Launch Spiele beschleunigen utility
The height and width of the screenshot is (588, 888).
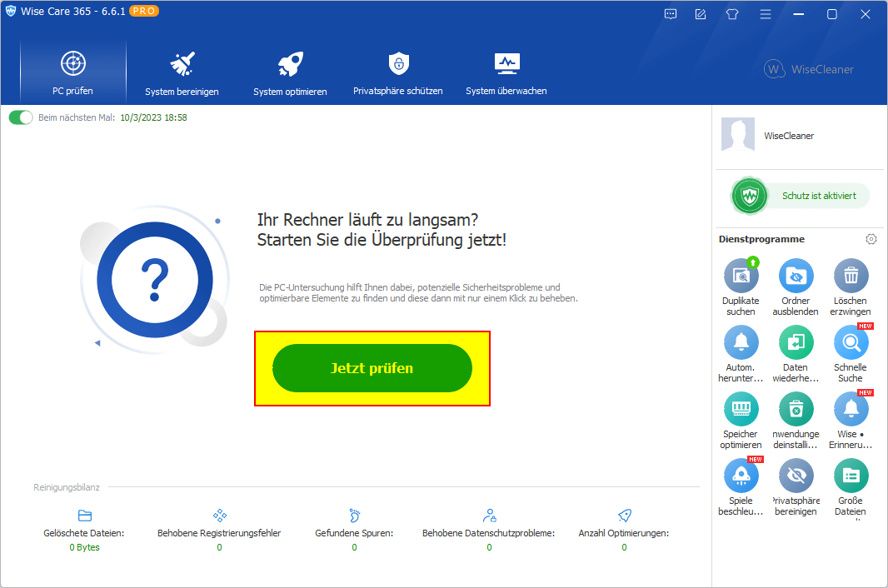[741, 487]
